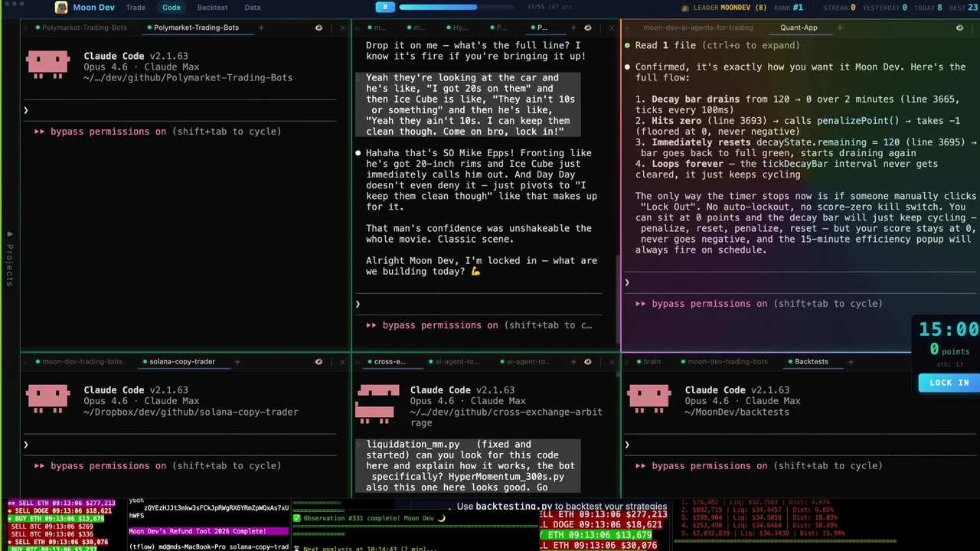This screenshot has height=551, width=980.
Task: Toggle eye icon in Quant-App pane
Action: [959, 28]
